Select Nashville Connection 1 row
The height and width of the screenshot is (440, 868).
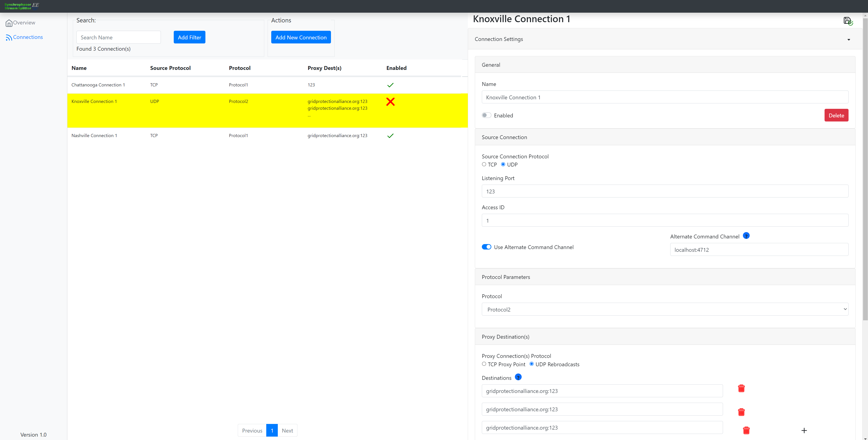(267, 136)
